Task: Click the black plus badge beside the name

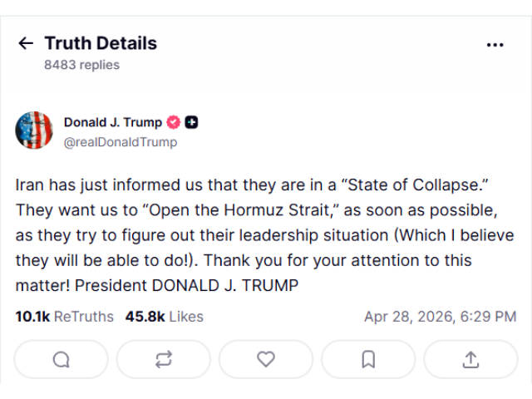Action: pyautogui.click(x=191, y=122)
